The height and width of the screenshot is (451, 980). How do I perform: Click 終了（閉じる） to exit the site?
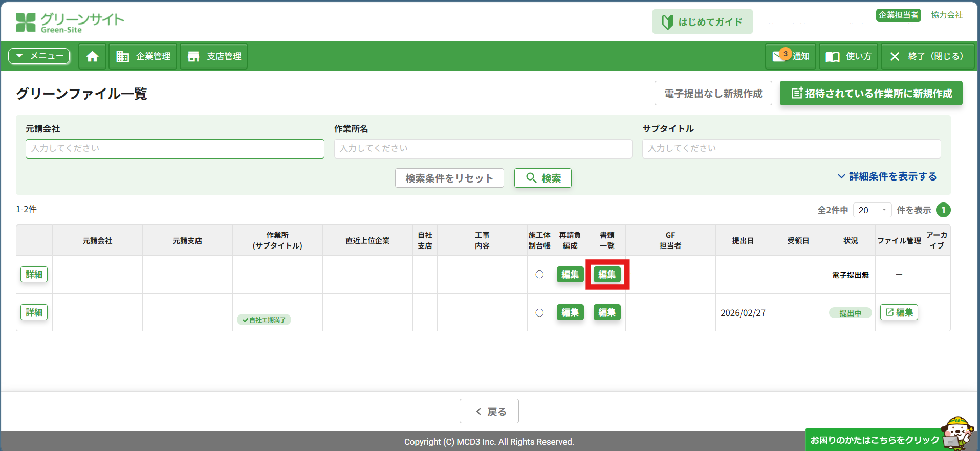pyautogui.click(x=927, y=56)
